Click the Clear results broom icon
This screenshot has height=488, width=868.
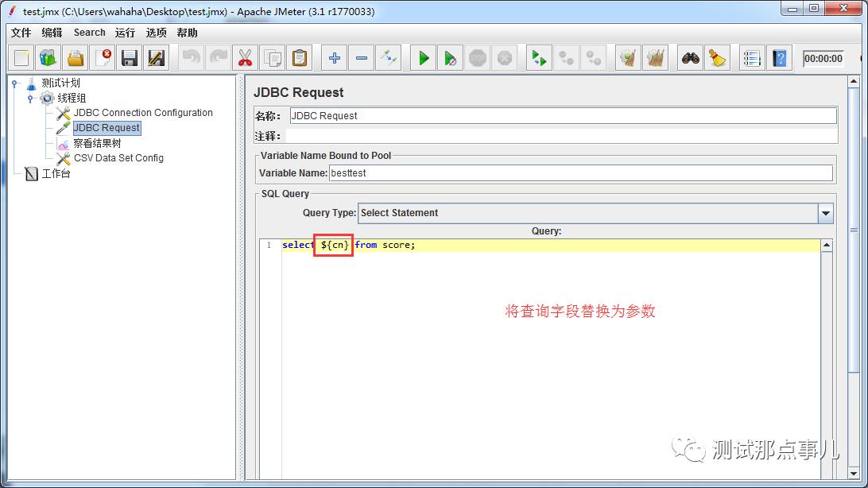(x=628, y=58)
